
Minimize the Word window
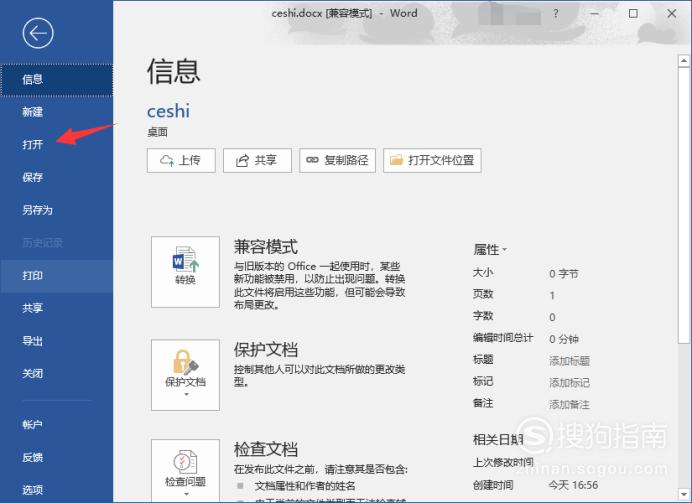[x=594, y=14]
